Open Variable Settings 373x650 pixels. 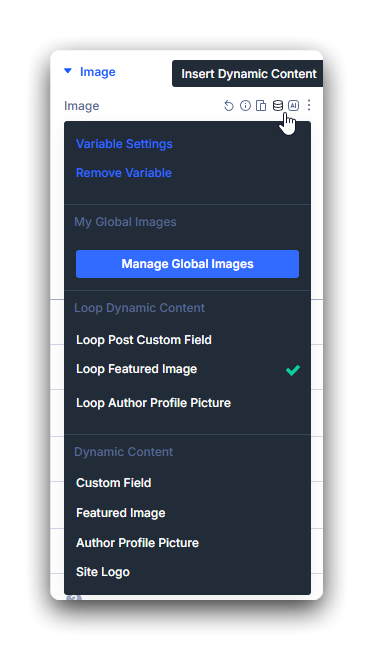[x=124, y=144]
